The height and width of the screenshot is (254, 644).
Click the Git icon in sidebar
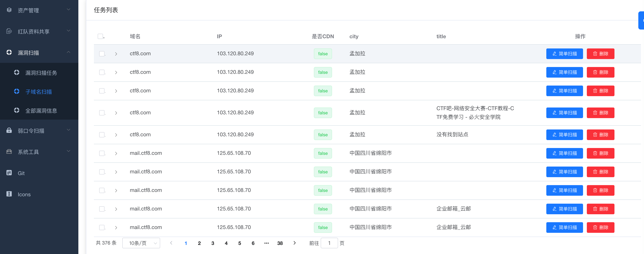[9, 173]
